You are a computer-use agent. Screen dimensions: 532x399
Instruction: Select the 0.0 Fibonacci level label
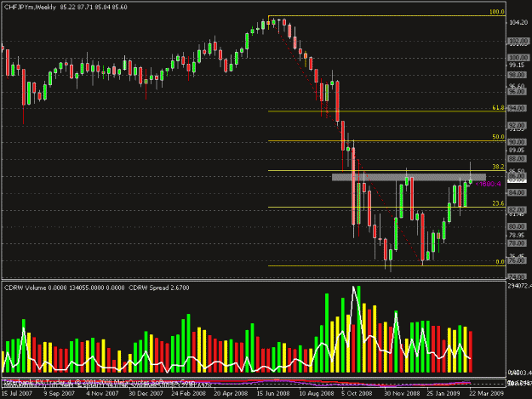pyautogui.click(x=501, y=262)
